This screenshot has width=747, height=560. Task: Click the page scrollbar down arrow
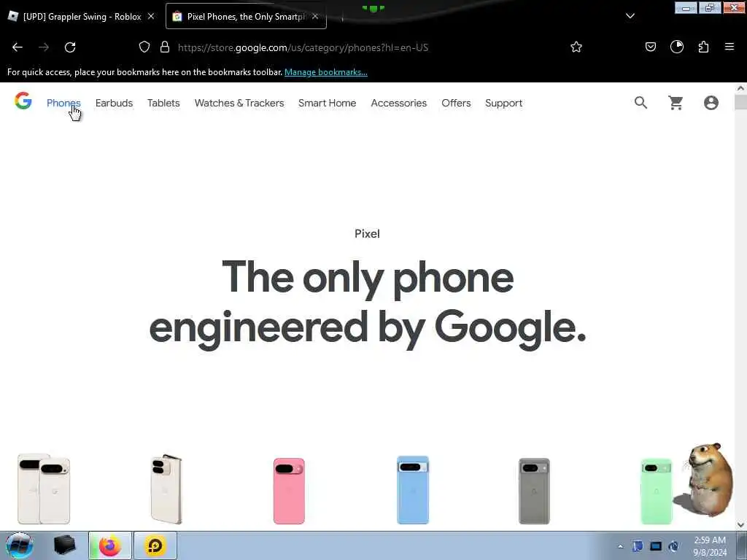[x=740, y=525]
